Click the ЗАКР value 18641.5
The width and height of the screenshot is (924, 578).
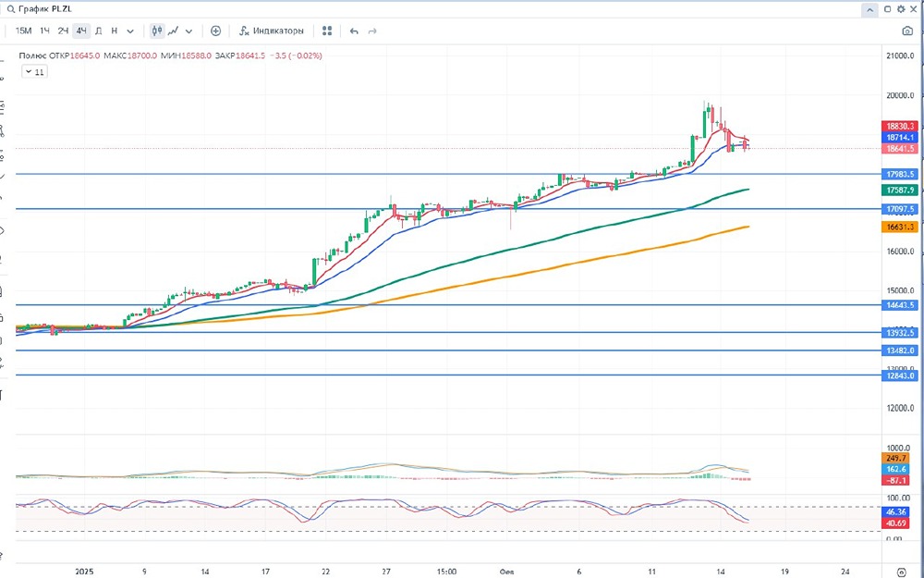click(x=251, y=55)
